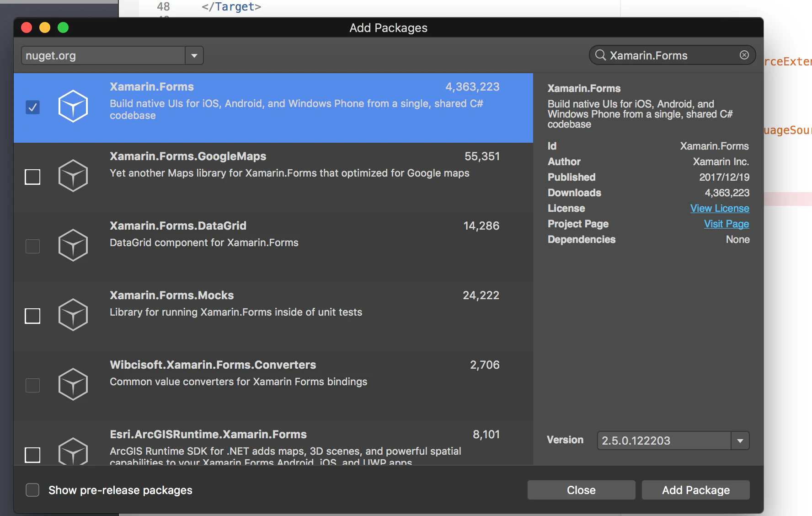The image size is (812, 516).
Task: Select the Xamarin.Forms.DataGrid package title
Action: (x=178, y=226)
